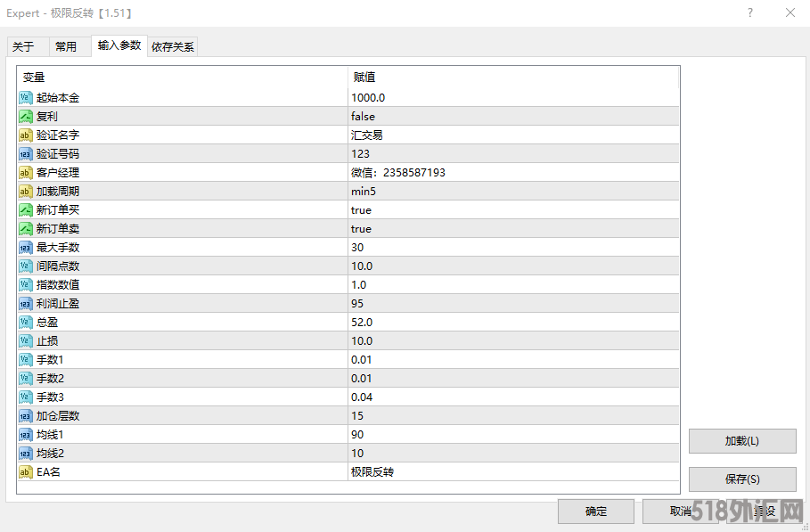Viewport: 810px width, 532px height.
Task: Click the integer icon beside 加仓层数
Action: pos(26,416)
